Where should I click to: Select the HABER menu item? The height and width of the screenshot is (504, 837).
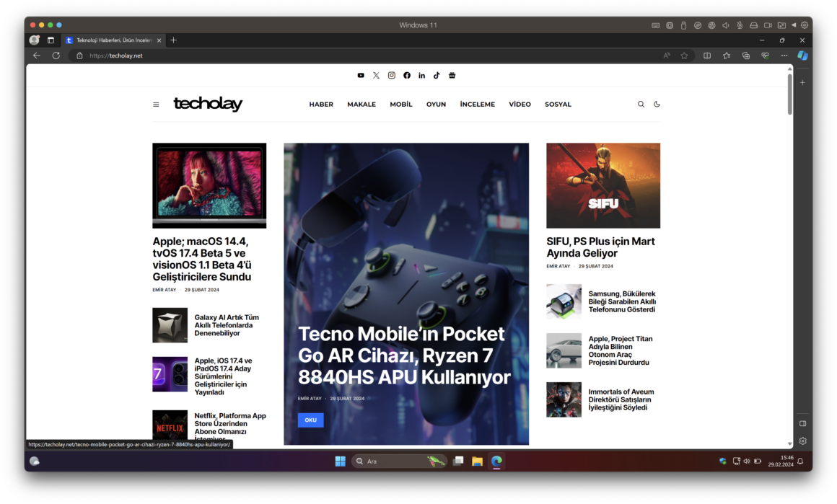[x=321, y=105]
